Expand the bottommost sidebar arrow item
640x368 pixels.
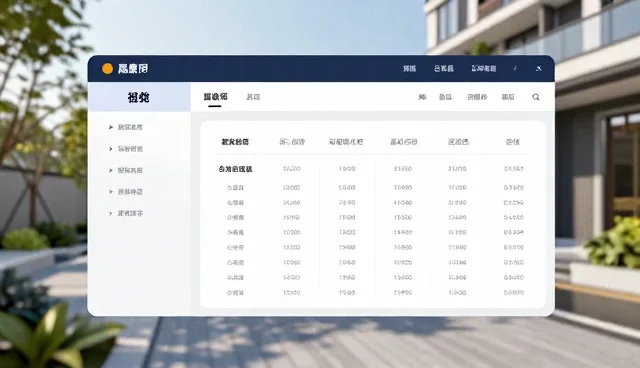point(126,213)
